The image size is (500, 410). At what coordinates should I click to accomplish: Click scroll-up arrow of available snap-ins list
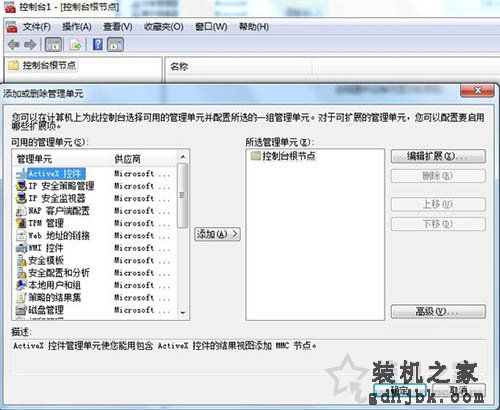(183, 156)
